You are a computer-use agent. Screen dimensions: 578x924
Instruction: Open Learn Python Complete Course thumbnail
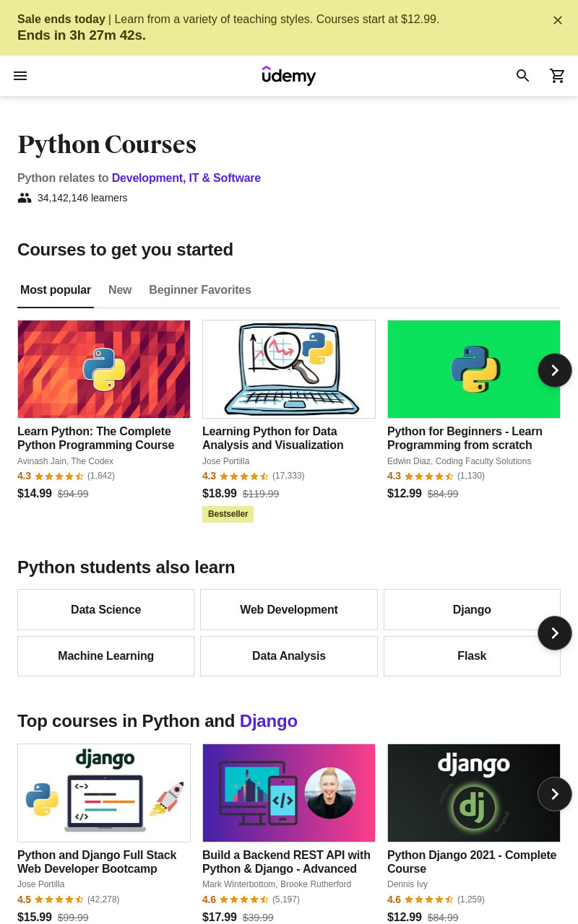point(104,369)
